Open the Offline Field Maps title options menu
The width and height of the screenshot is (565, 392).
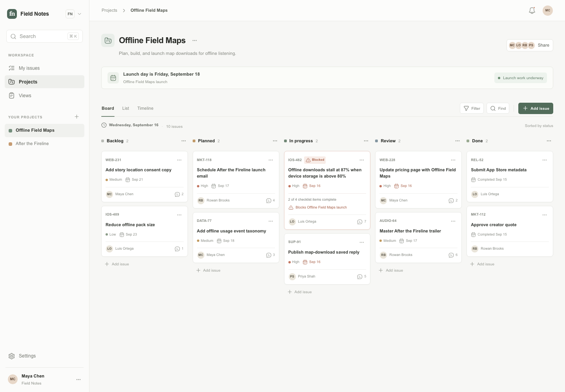click(x=195, y=40)
